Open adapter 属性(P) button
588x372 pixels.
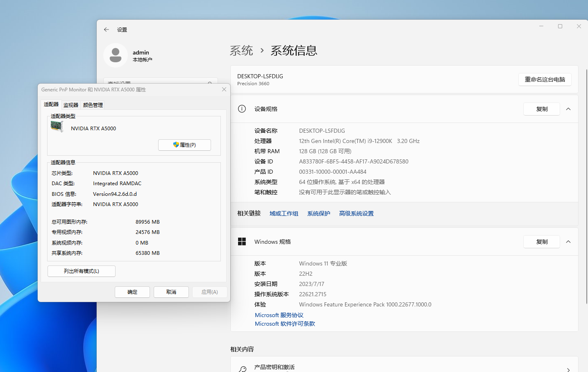[x=184, y=145]
